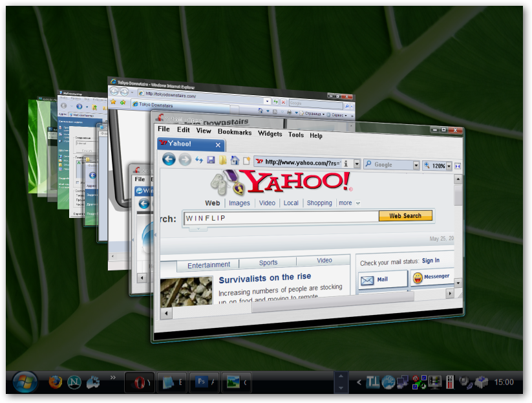Click the Messenger smiley button on Yahoo
The height and width of the screenshot is (403, 532).
pyautogui.click(x=432, y=277)
